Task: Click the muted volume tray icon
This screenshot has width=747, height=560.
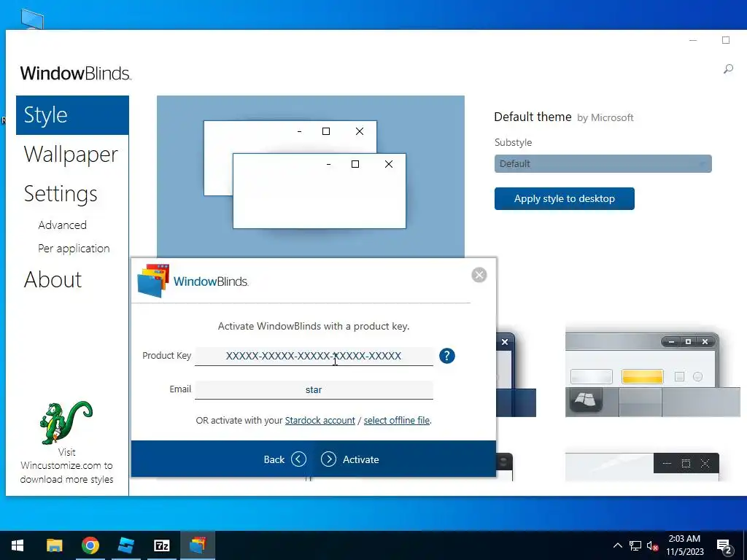Action: [652, 545]
